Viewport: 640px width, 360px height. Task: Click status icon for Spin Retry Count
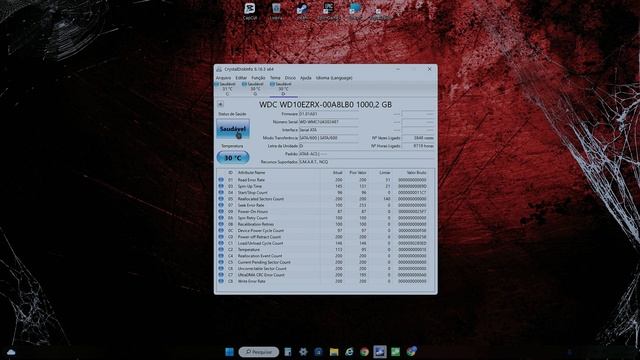221,218
